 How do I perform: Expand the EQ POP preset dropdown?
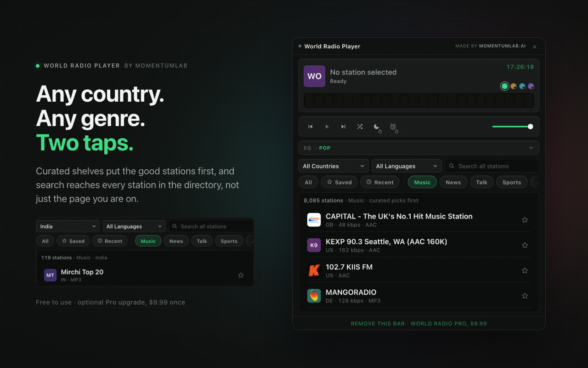(x=418, y=148)
